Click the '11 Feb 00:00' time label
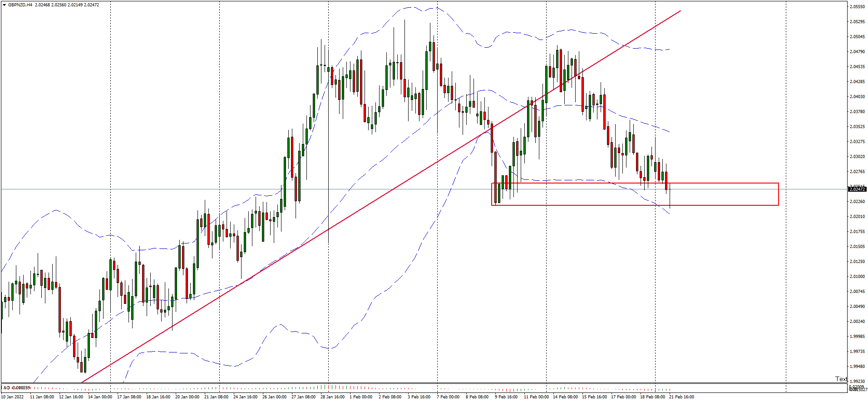The image size is (868, 402). click(536, 397)
